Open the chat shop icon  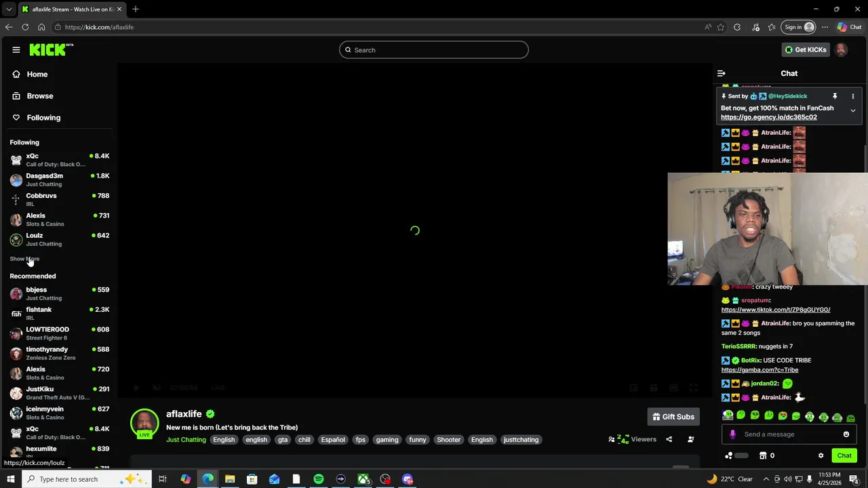(763, 455)
